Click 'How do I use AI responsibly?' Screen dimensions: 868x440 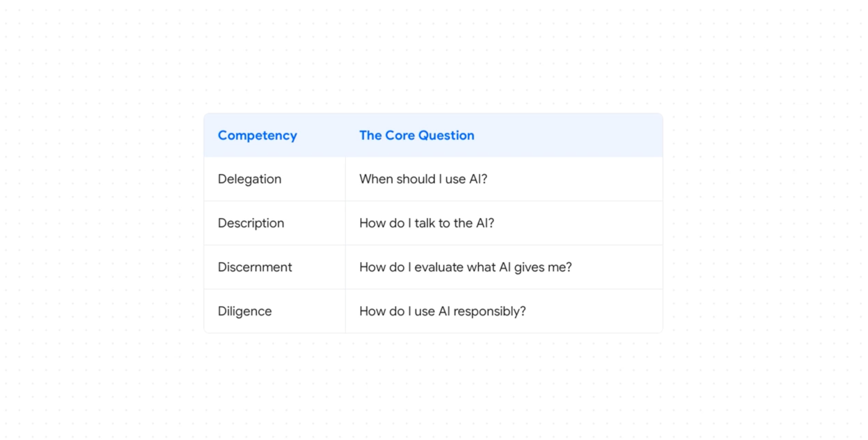click(442, 311)
